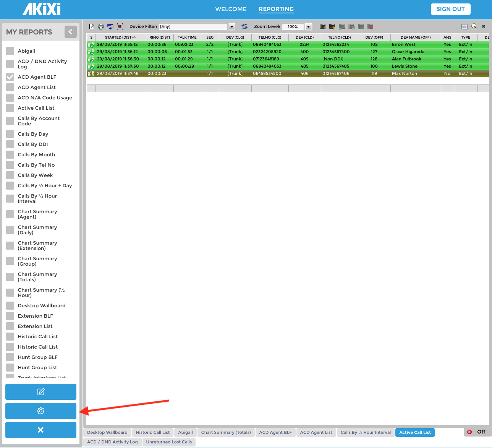Click the edit pencil button in sidebar
The width and height of the screenshot is (492, 448).
tap(41, 392)
